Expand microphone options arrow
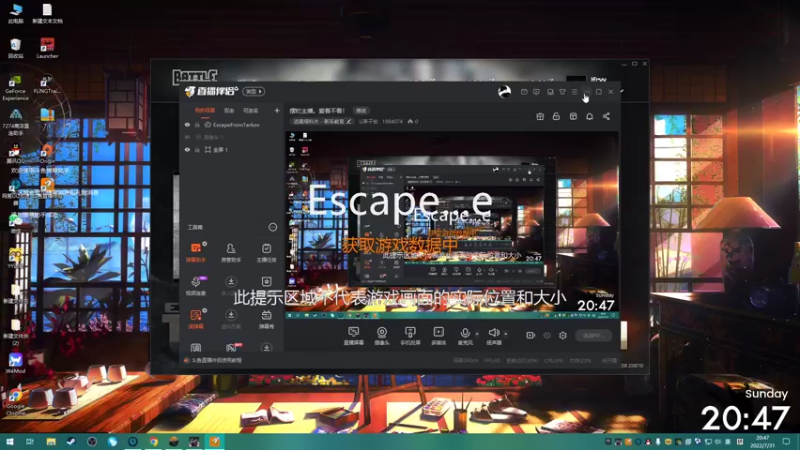 [x=477, y=334]
